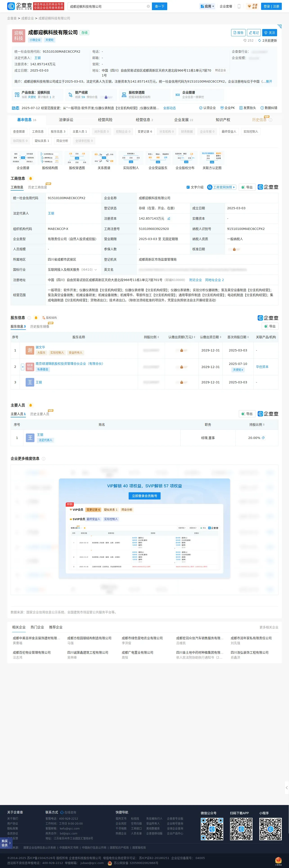The image size is (289, 868).
Task: Open 发票抬头 invoice header
Action: [x=248, y=108]
